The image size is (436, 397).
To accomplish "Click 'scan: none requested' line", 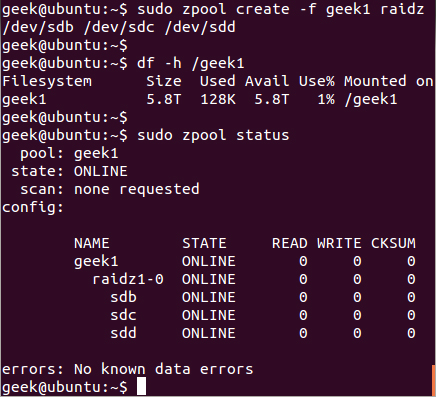I will tap(110, 189).
